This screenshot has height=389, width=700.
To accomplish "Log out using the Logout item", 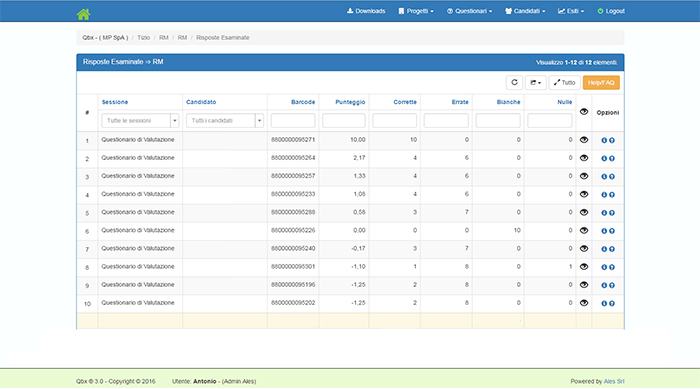I will click(x=611, y=11).
